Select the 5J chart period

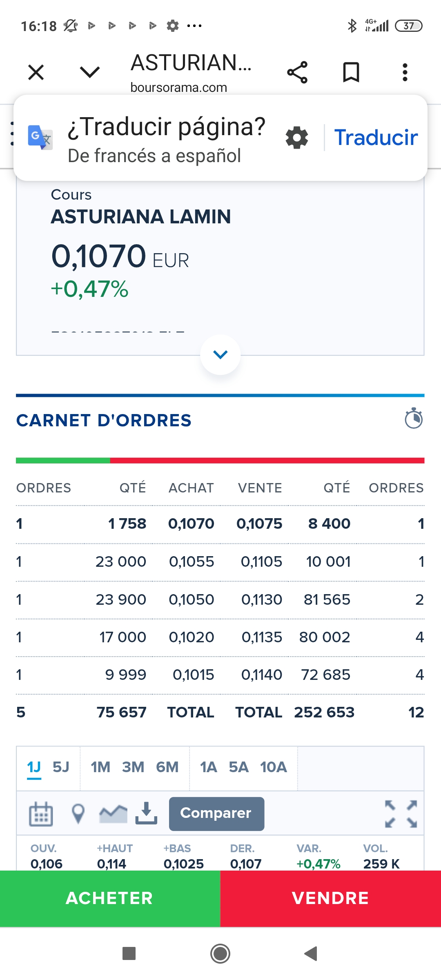click(61, 767)
